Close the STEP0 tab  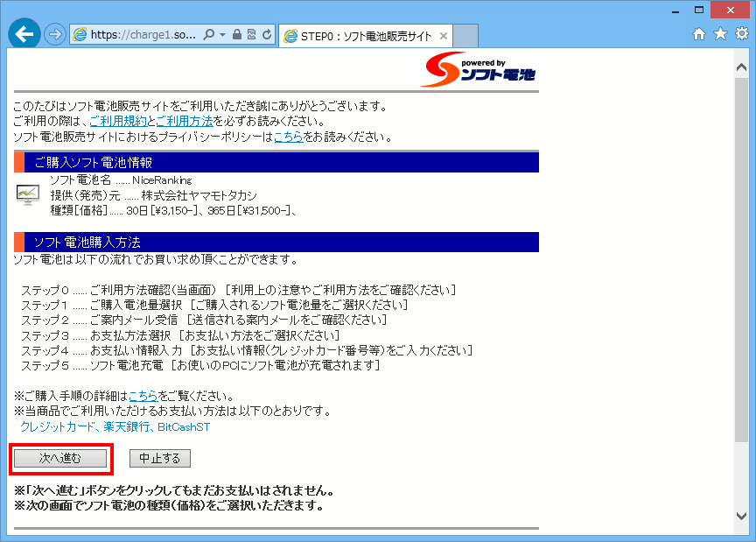[444, 36]
